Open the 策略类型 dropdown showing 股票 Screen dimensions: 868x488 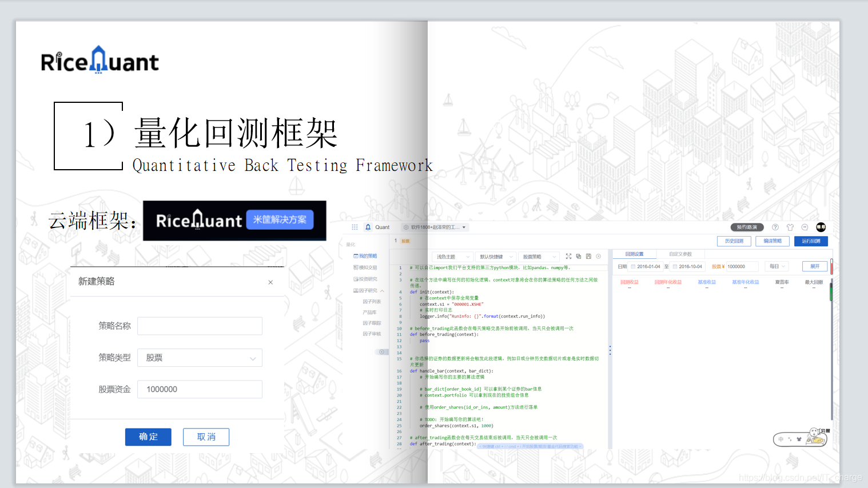coord(200,358)
